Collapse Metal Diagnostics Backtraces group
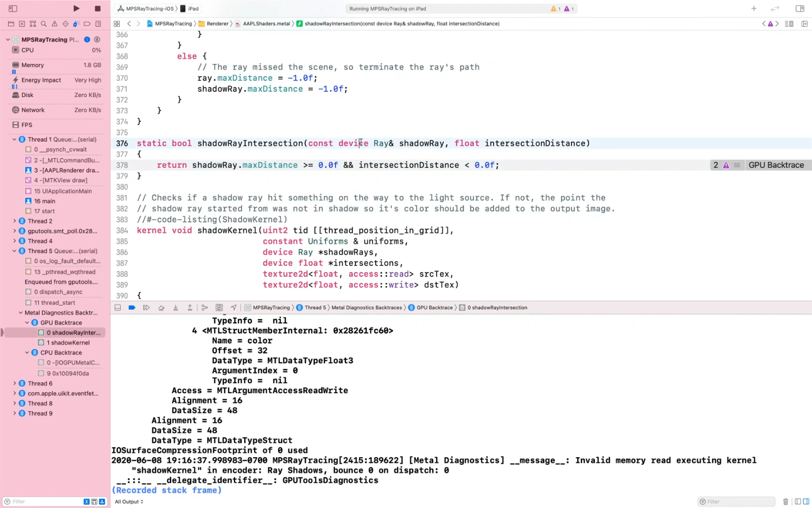This screenshot has width=812, height=508. (21, 313)
